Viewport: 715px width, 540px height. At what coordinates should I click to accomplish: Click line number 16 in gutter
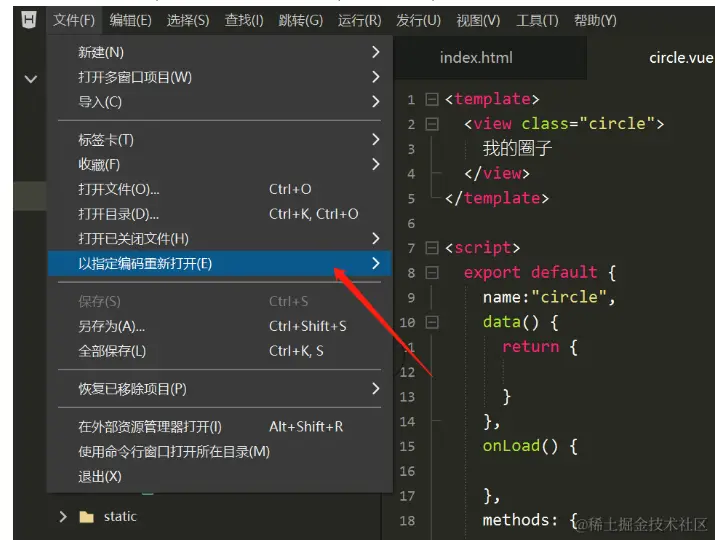(x=407, y=471)
